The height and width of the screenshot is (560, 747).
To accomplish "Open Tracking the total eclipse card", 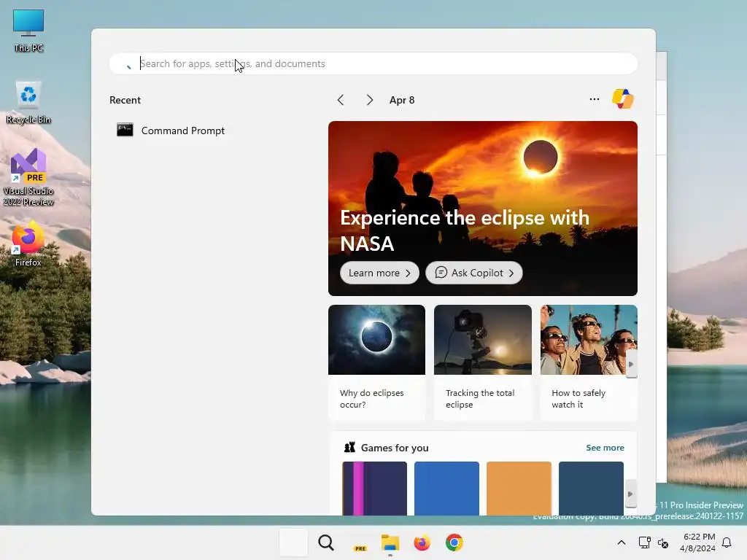I will click(x=483, y=362).
